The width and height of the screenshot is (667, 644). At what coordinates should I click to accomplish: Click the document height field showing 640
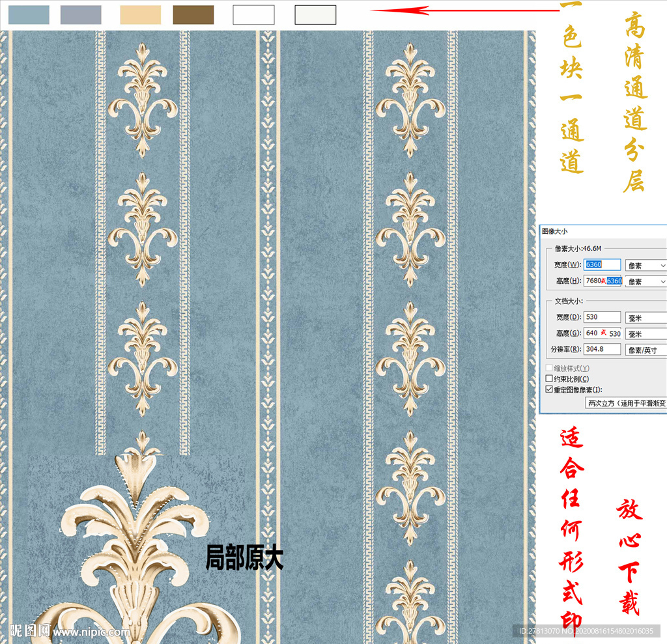tap(603, 333)
